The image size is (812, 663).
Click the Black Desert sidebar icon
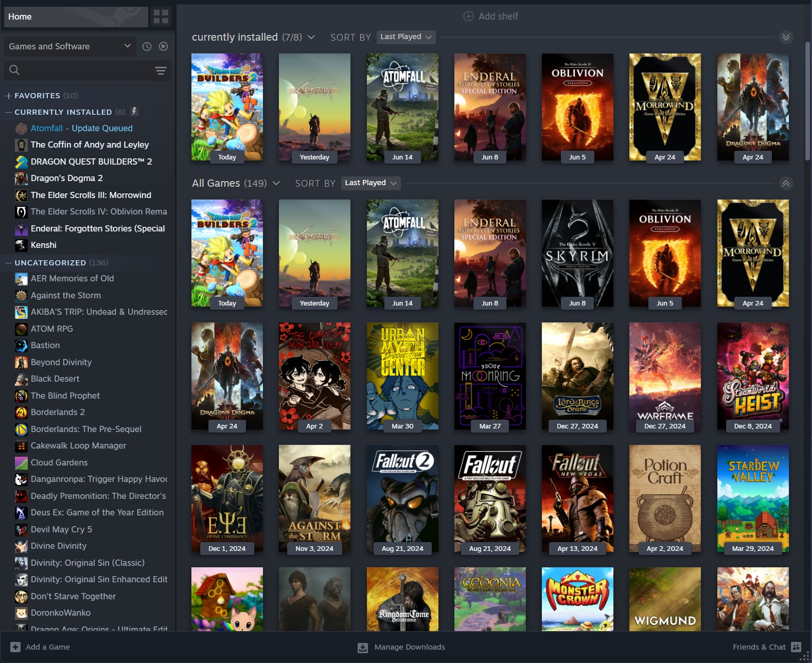pos(21,379)
